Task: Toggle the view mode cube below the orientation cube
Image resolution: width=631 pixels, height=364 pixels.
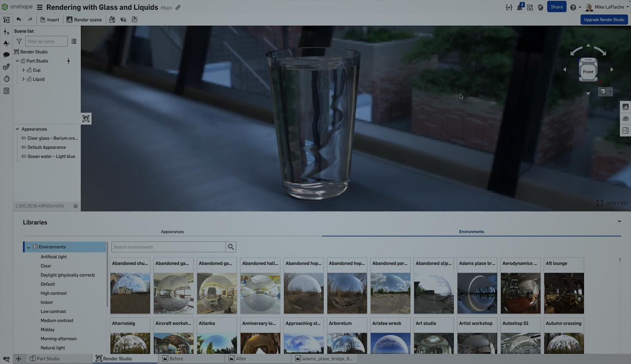Action: (x=603, y=91)
